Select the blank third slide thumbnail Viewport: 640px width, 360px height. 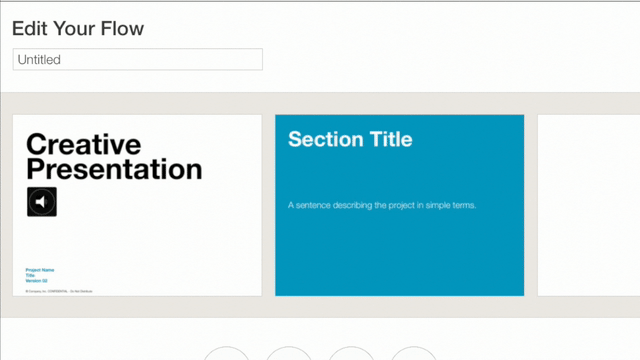[589, 205]
